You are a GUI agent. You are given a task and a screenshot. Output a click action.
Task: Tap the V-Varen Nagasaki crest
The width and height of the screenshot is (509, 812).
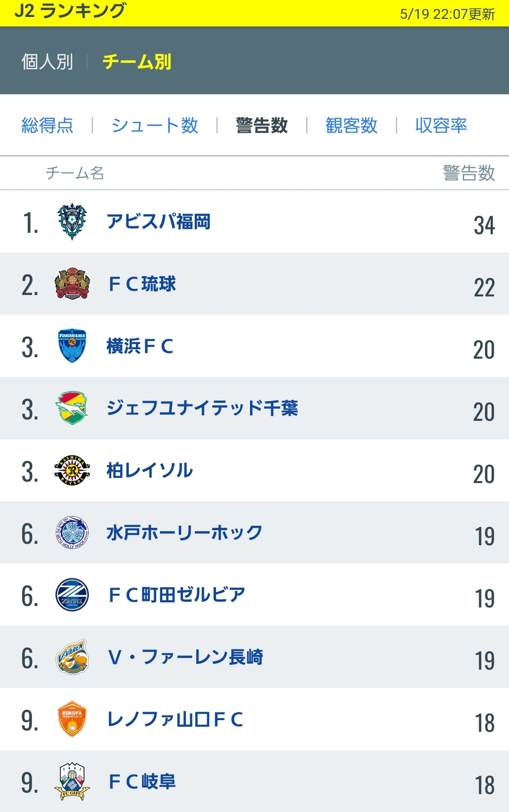(x=72, y=657)
